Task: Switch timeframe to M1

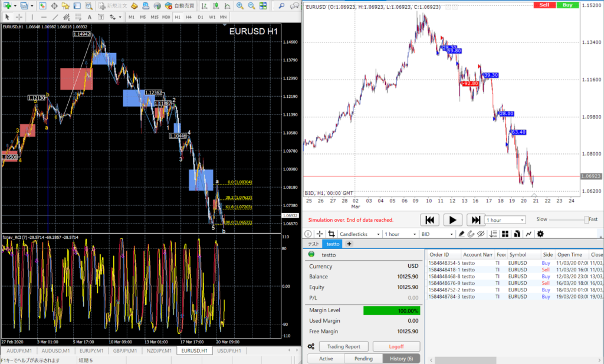Action: pos(132,17)
